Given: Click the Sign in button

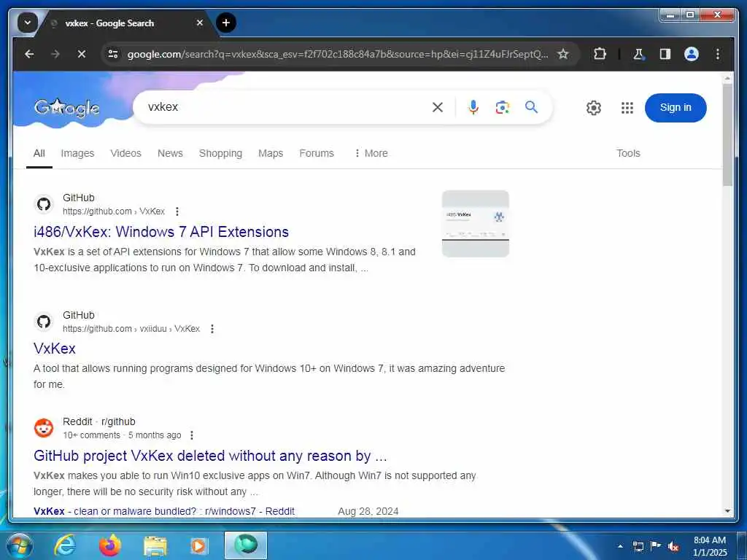Looking at the screenshot, I should 676,108.
